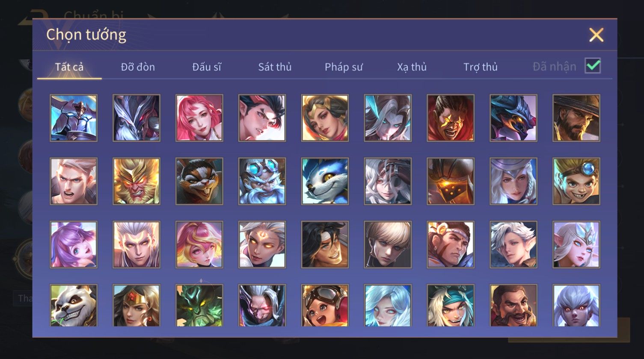
Task: Select the blue wolf hero portrait
Action: click(325, 181)
